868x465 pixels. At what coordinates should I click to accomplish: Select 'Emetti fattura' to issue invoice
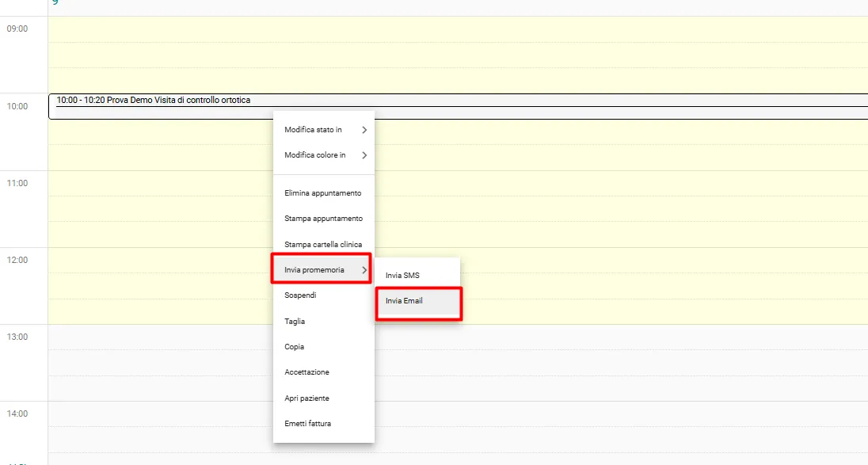coord(307,424)
